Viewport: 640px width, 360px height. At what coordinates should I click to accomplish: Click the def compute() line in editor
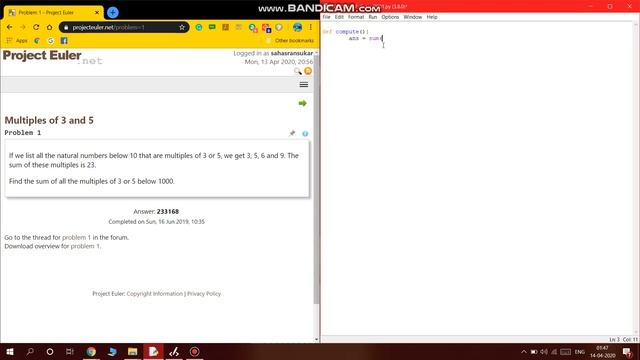click(x=345, y=31)
